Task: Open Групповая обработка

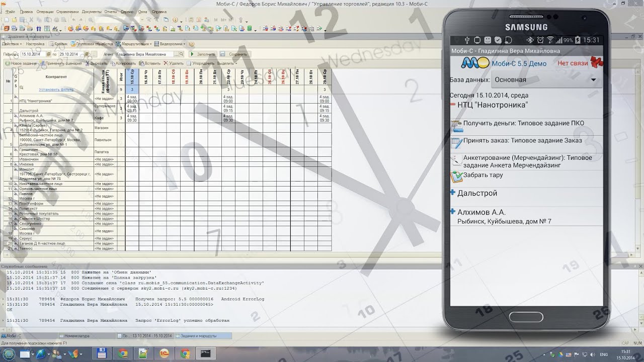Action: (x=92, y=44)
